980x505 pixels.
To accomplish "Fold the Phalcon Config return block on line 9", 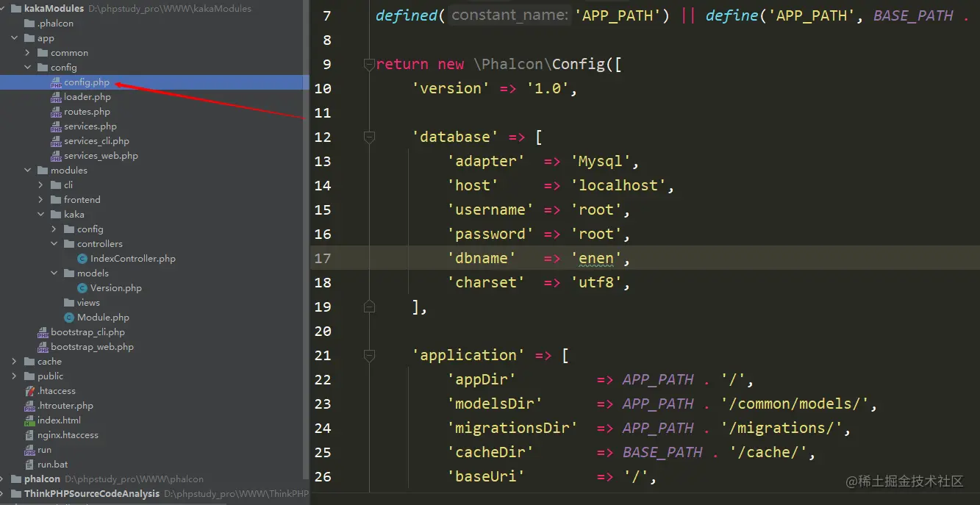I will [x=368, y=64].
